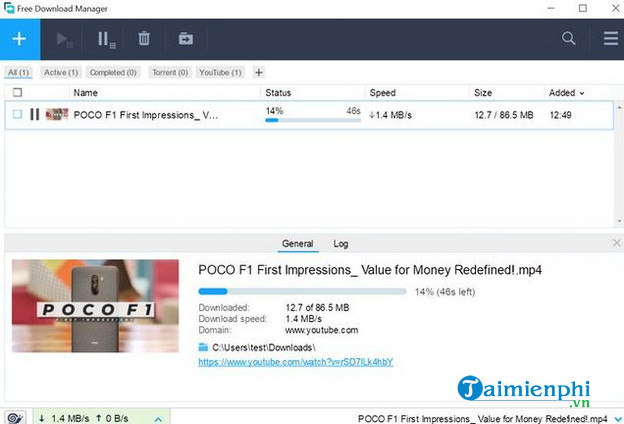Add new tag filter with plus
Image resolution: width=624 pixels, height=424 pixels.
259,72
